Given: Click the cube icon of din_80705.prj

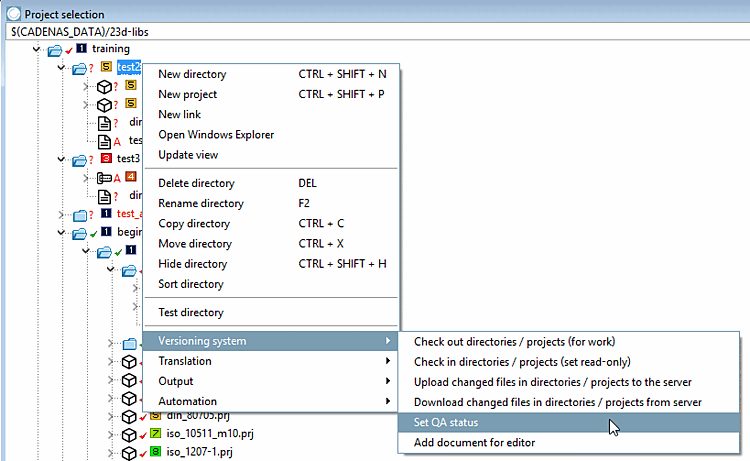Looking at the screenshot, I should 129,417.
